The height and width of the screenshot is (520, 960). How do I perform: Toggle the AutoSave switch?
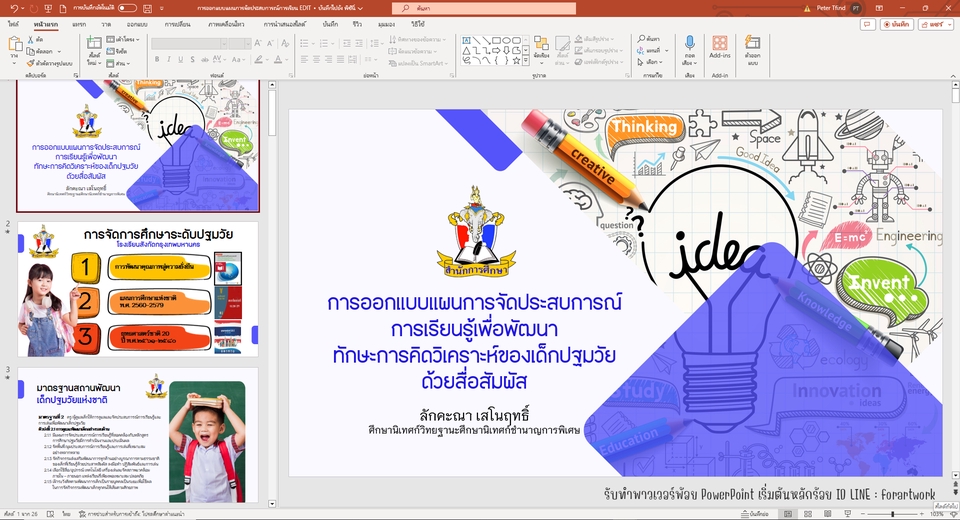127,9
